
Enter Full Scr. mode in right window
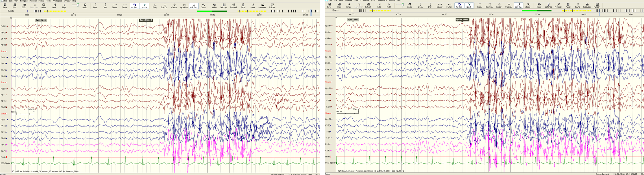(597, 5)
